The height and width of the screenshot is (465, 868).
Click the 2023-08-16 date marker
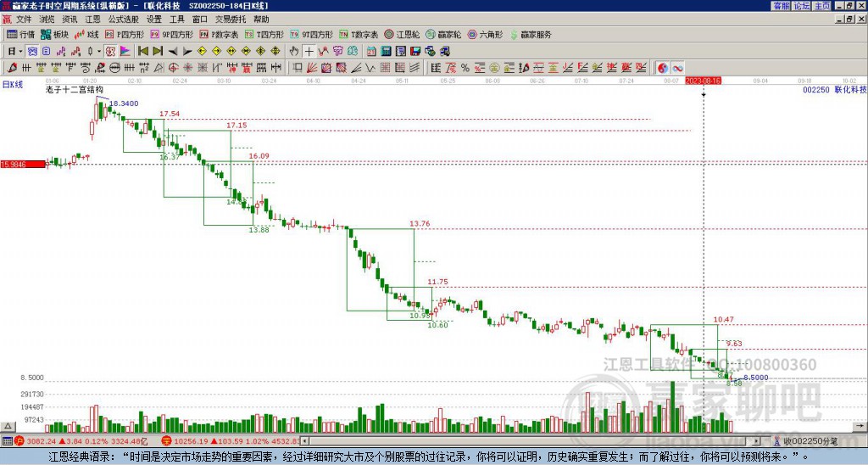pos(703,81)
